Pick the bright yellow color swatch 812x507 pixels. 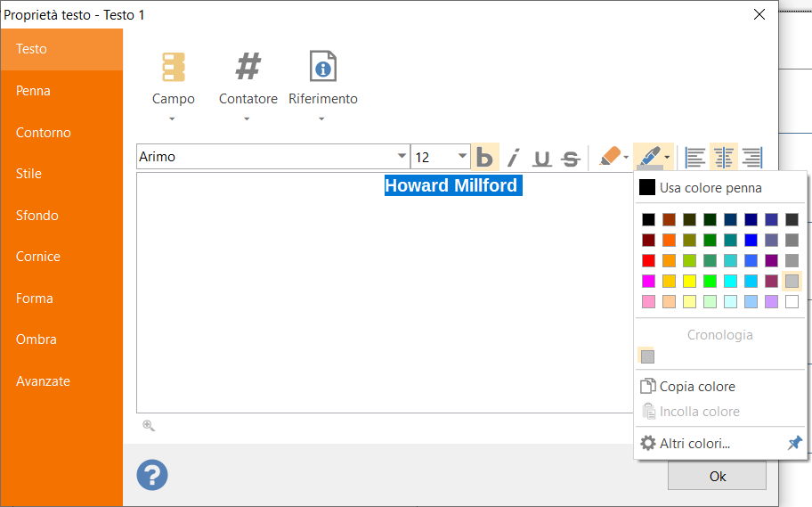click(689, 281)
